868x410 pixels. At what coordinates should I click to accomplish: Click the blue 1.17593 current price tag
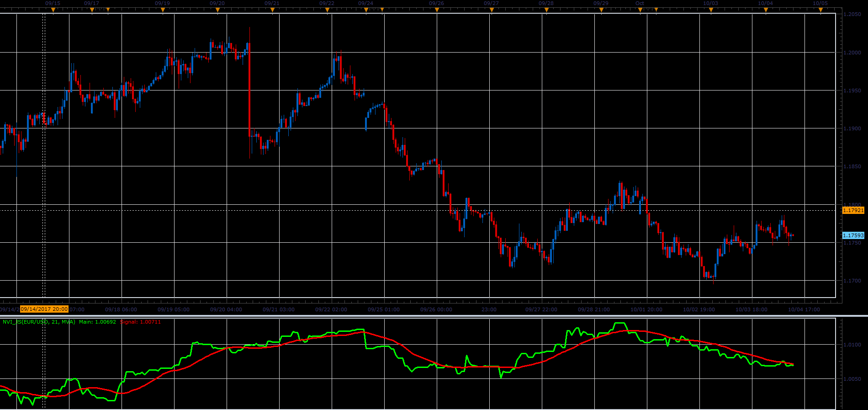click(853, 235)
